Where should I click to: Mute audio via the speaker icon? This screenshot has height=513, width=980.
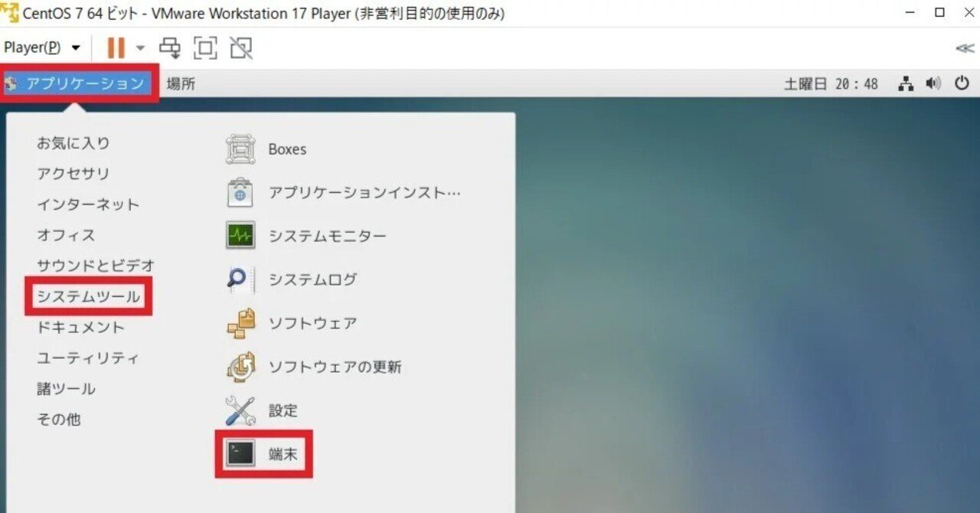933,83
